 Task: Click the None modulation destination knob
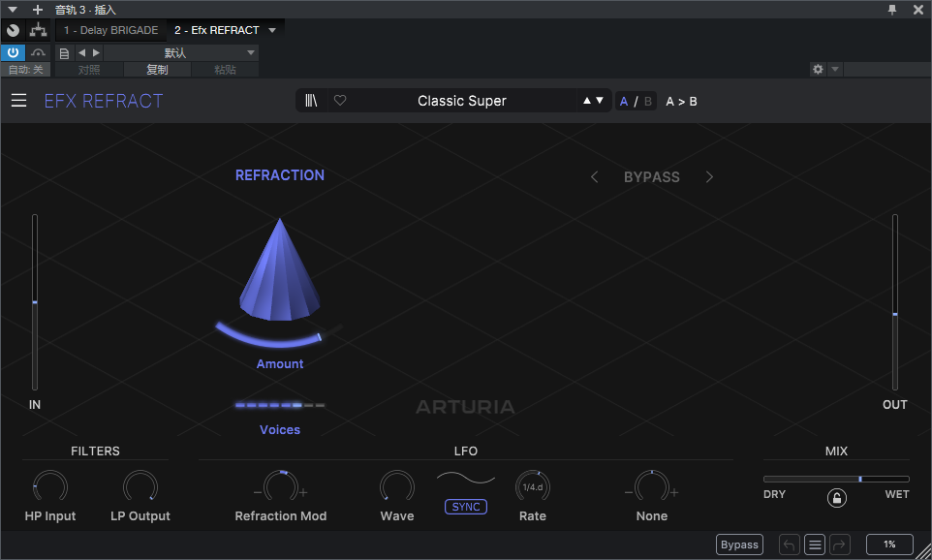pos(652,487)
